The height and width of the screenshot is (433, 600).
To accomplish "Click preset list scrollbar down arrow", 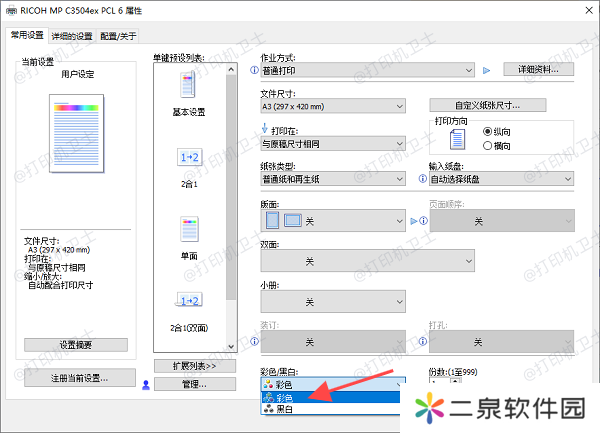I will coord(231,346).
